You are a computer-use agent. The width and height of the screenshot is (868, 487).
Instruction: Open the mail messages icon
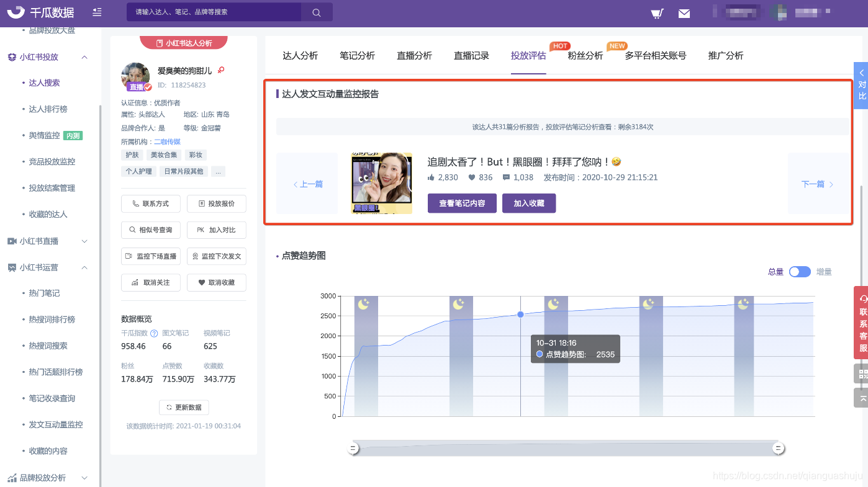tap(684, 13)
